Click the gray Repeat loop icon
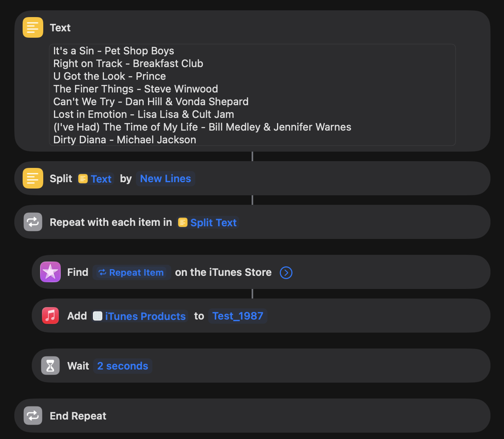 [33, 222]
